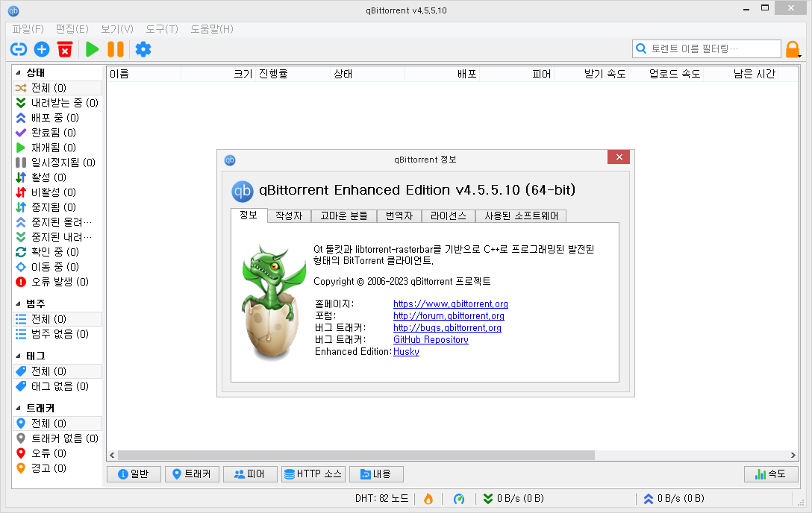Image resolution: width=812 pixels, height=513 pixels.
Task: Select 재개됨 (0) status filter
Action: point(57,148)
